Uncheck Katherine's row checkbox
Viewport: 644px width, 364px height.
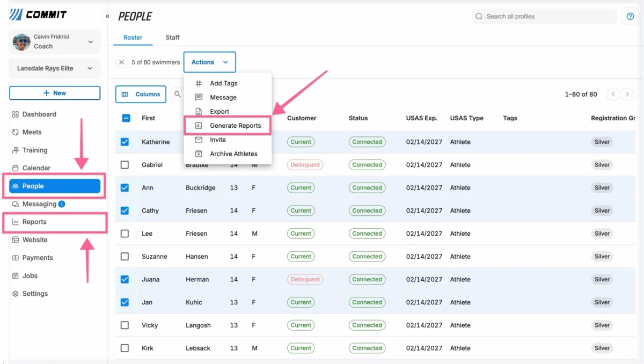[x=125, y=142]
